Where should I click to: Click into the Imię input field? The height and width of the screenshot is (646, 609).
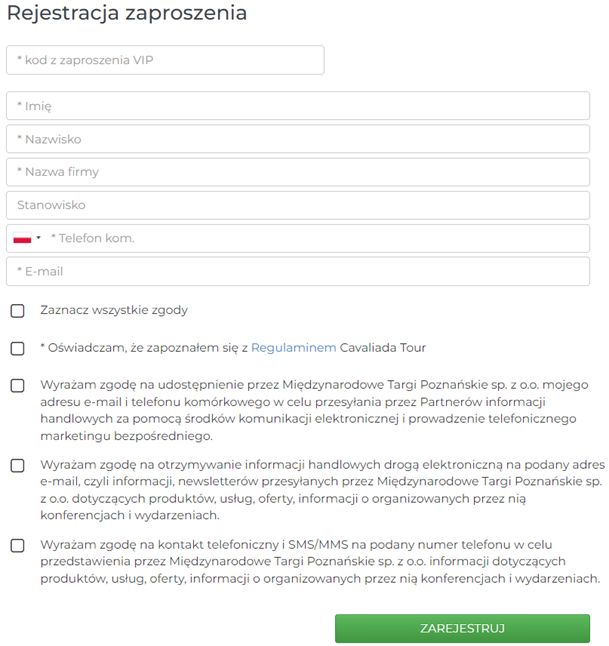pos(298,106)
